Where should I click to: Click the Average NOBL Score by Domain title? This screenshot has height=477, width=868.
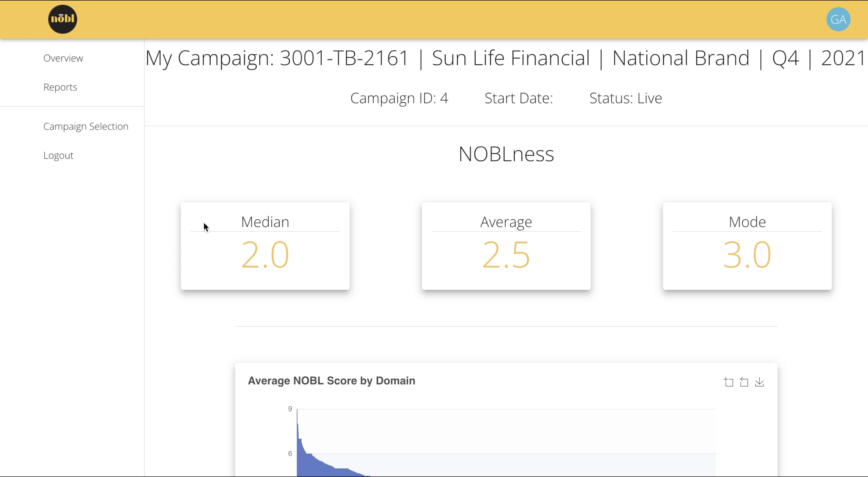[331, 380]
